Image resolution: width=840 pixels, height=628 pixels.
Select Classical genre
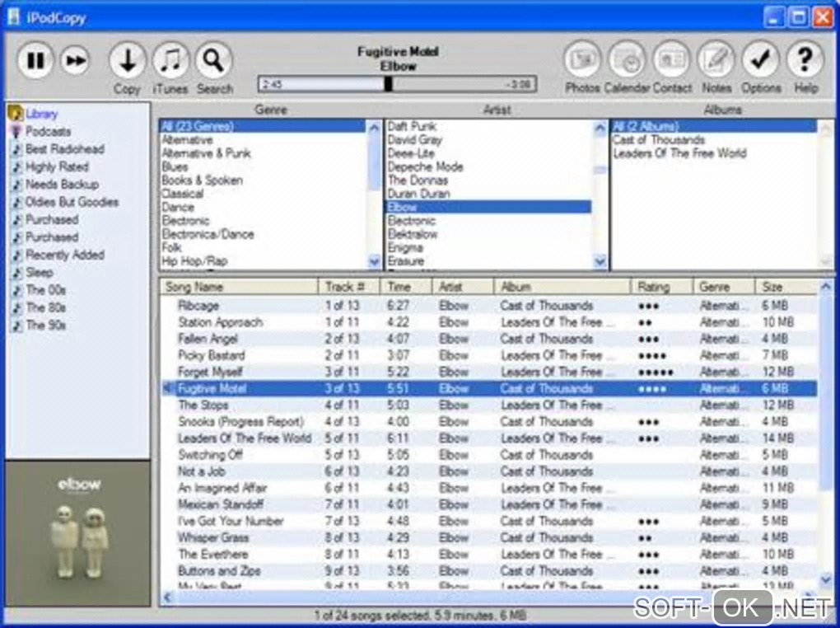tap(182, 194)
